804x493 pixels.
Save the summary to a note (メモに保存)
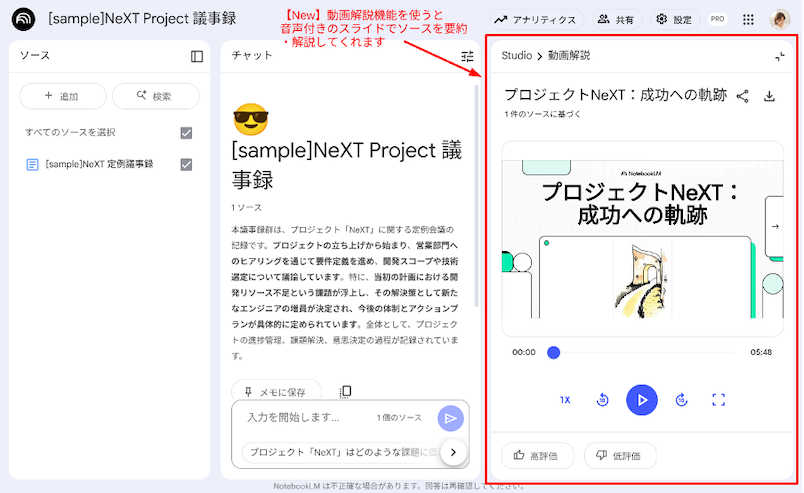tap(276, 392)
